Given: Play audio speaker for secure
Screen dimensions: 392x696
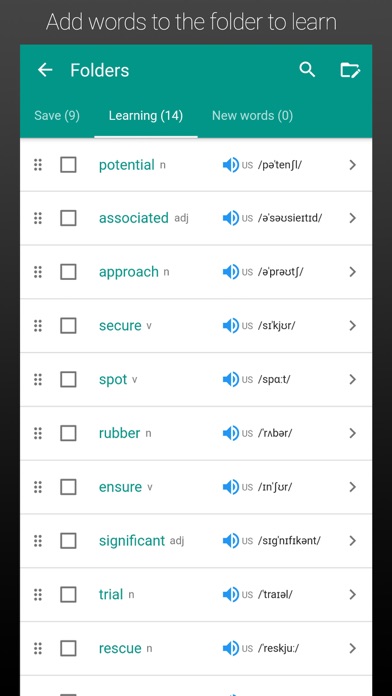Looking at the screenshot, I should tap(231, 326).
